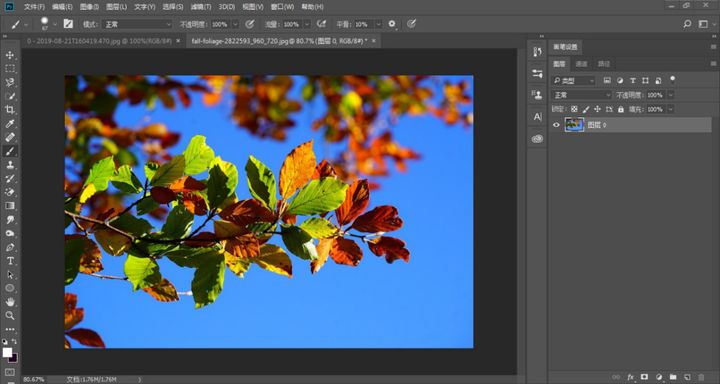Screen dimensions: 720x384
Task: Switch to the 通道 channels tab
Action: (x=582, y=64)
